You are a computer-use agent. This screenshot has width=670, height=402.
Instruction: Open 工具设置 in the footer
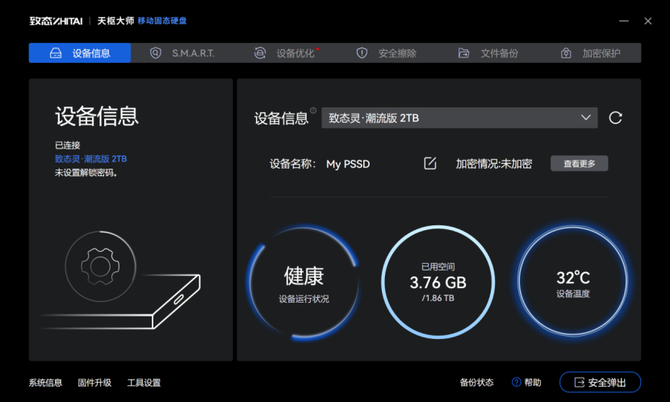143,382
